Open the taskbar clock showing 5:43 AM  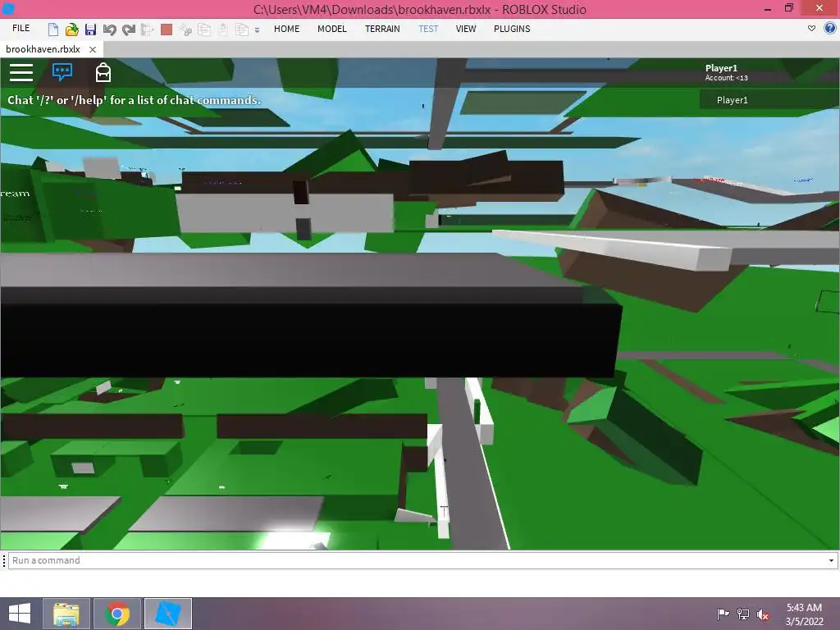pyautogui.click(x=804, y=614)
